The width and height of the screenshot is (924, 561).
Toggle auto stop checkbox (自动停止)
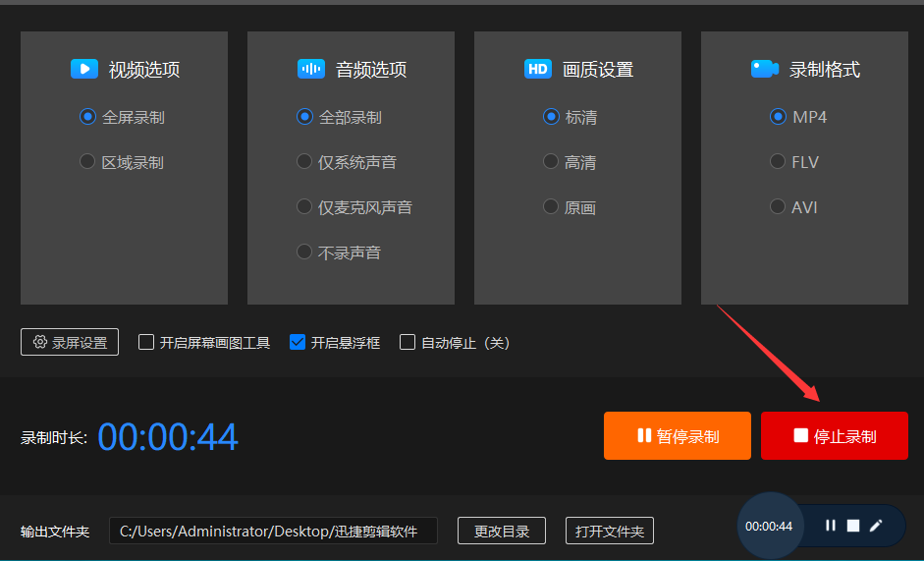pos(408,342)
